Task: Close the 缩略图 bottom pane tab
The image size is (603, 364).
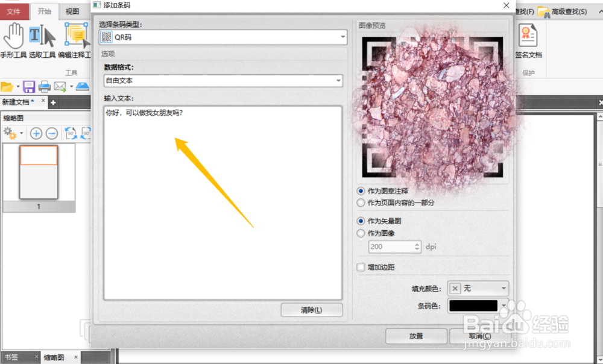Action: 76,357
